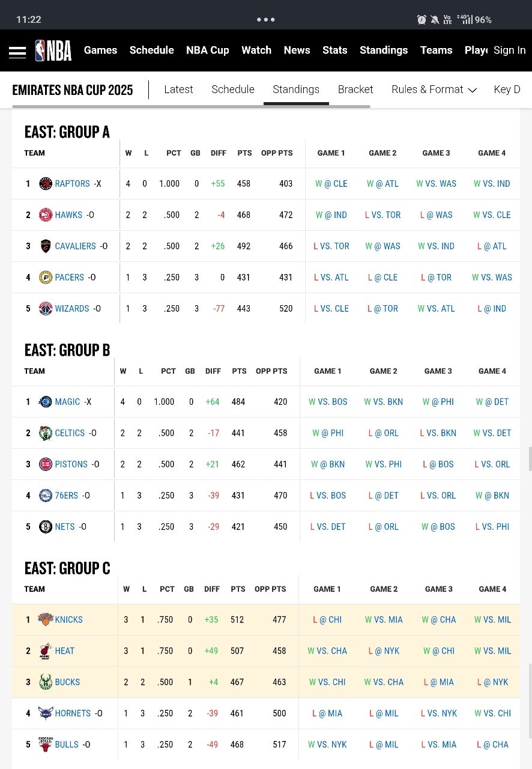Open the hamburger navigation menu

17,52
